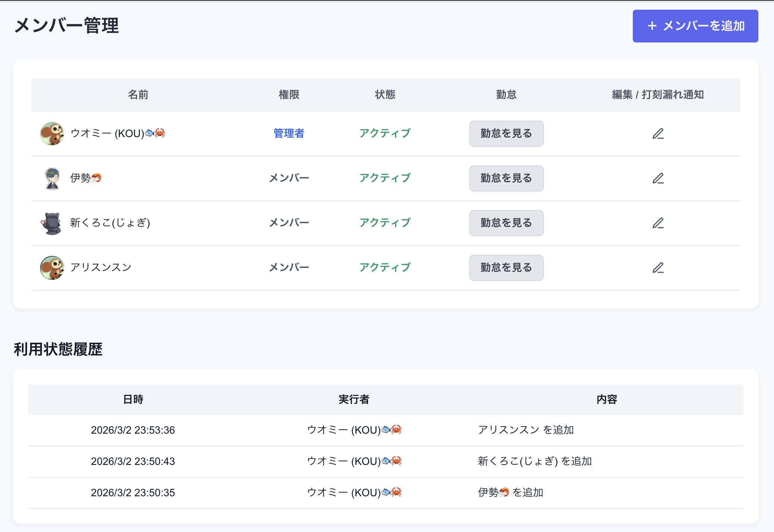The image size is (774, 532).
Task: Click アリスンスン squirrel avatar
Action: [52, 267]
